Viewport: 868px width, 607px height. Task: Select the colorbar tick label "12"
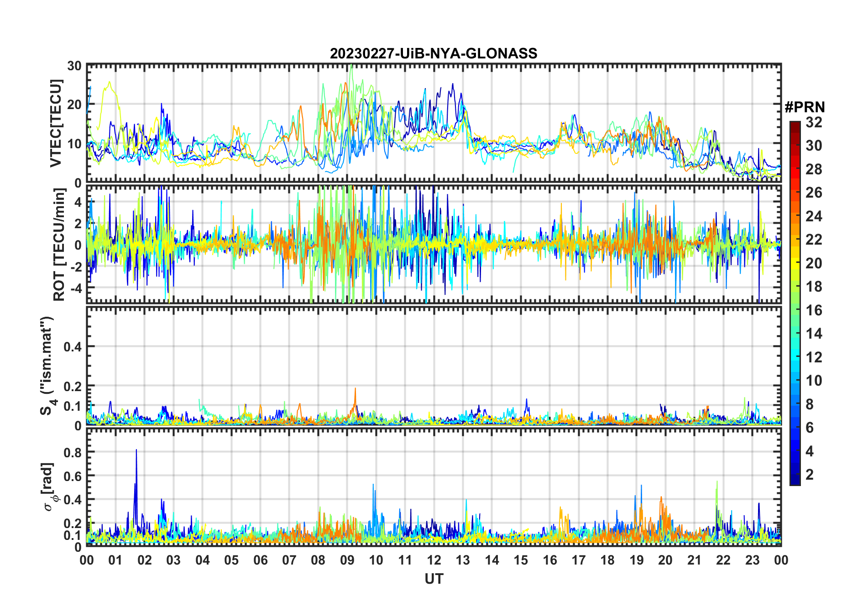pyautogui.click(x=814, y=357)
